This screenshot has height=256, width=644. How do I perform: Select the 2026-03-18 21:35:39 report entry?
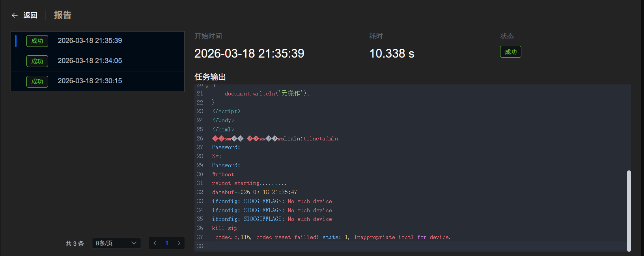click(90, 41)
